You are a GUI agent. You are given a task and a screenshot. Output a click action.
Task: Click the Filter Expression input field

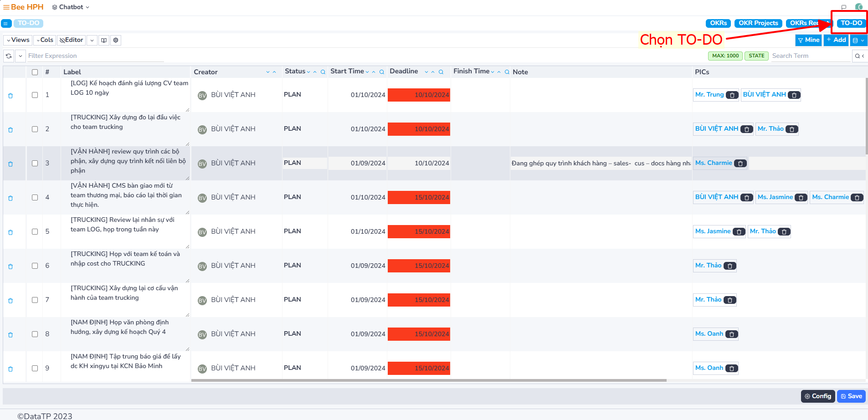tap(96, 56)
